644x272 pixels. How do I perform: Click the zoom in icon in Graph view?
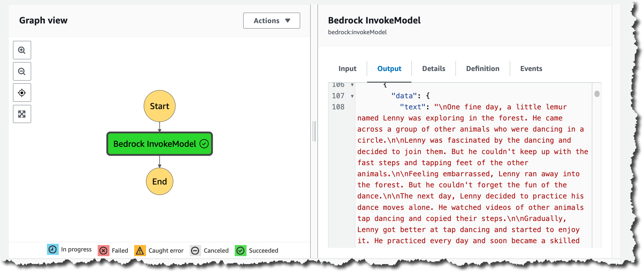(22, 50)
